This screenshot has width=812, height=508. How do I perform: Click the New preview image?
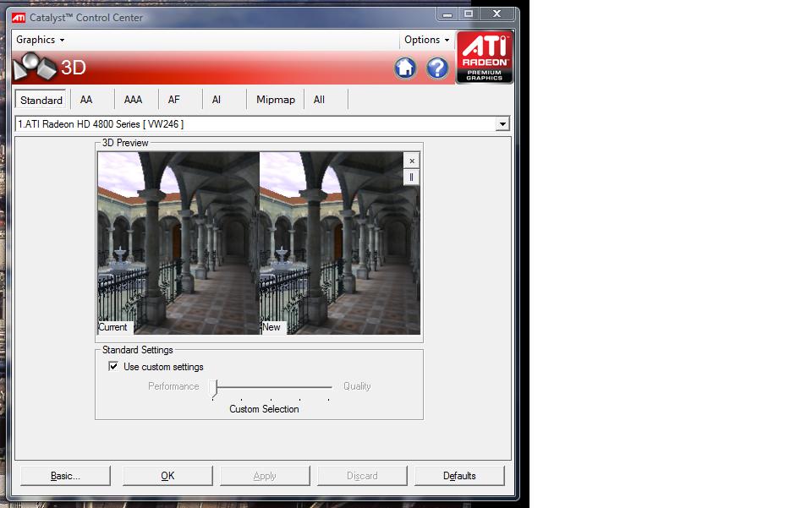[340, 243]
